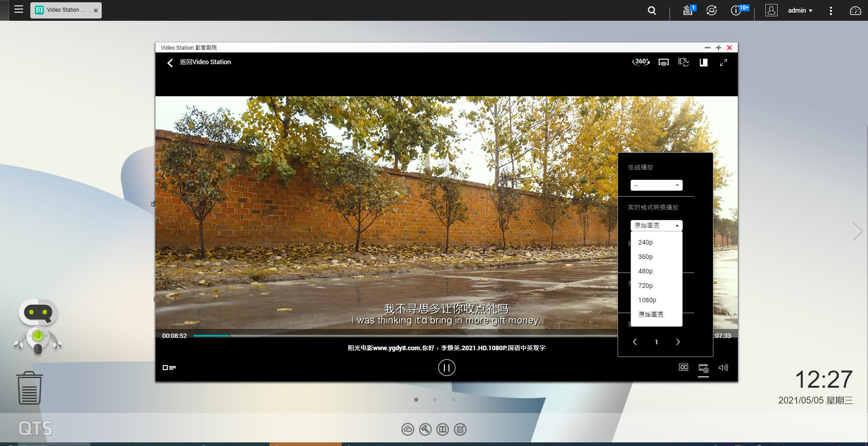Open the playlist icon at bottom left
The image size is (868, 446).
pos(169,368)
